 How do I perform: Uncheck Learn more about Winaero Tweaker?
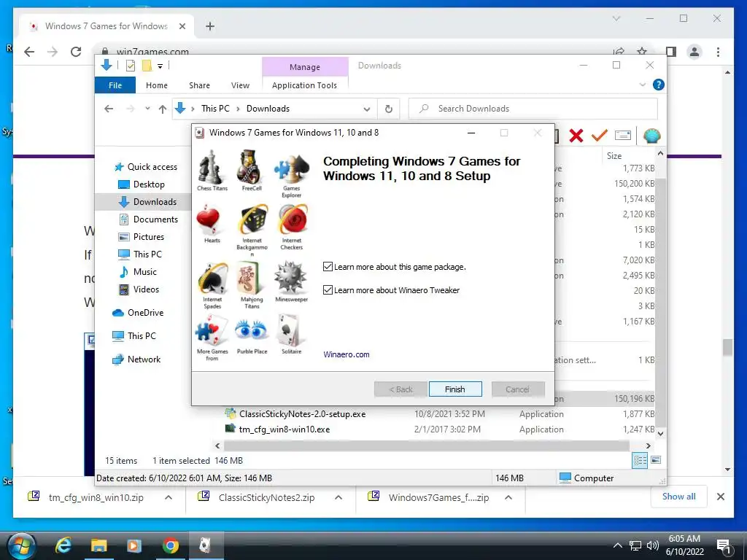click(328, 289)
